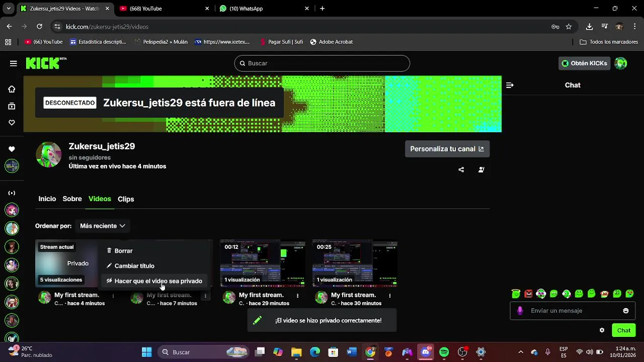Share the channel with share icon
This screenshot has width=644, height=362.
pos(461,169)
